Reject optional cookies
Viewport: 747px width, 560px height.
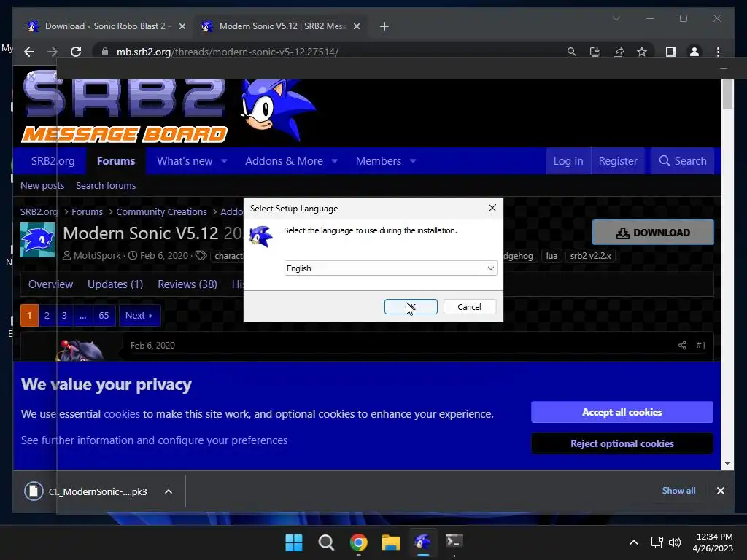pos(622,444)
